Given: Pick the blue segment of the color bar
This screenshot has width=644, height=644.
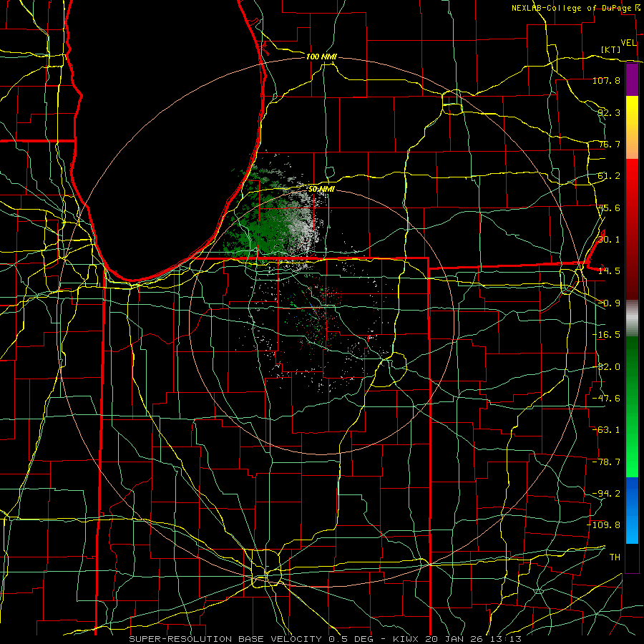Looking at the screenshot, I should (632, 510).
